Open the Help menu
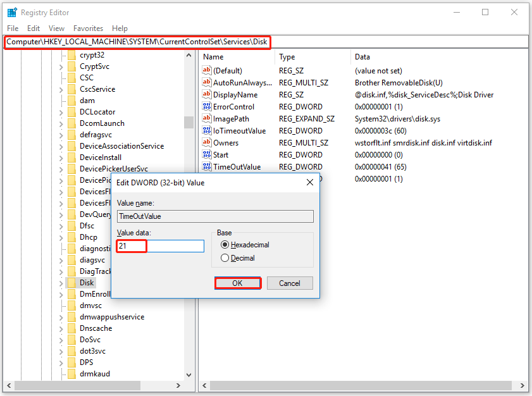 click(120, 28)
